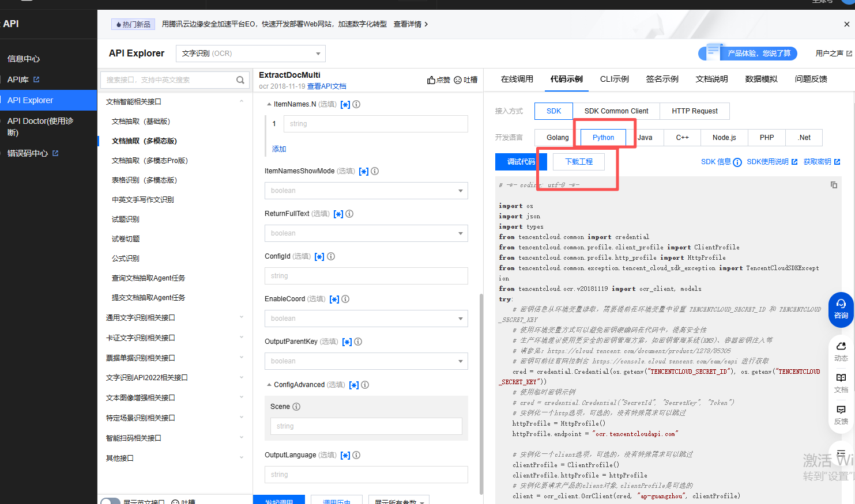Image resolution: width=855 pixels, height=504 pixels.
Task: Switch to the 签名示例 tab
Action: click(x=662, y=79)
